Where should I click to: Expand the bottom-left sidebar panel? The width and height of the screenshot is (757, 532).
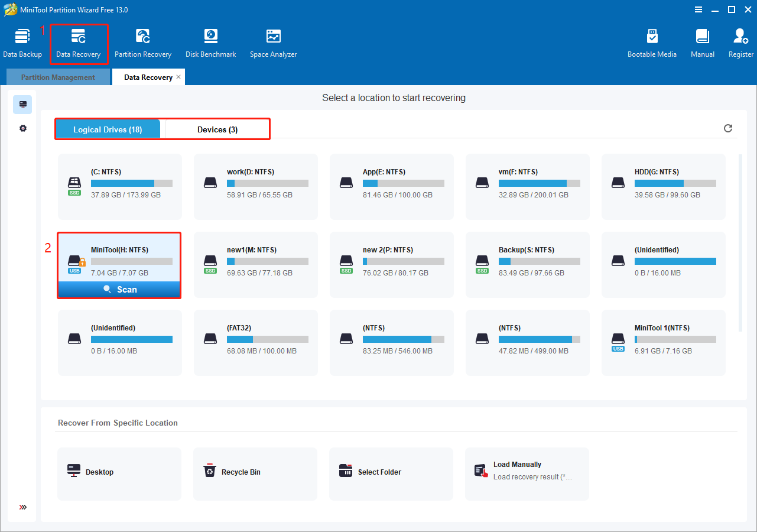pyautogui.click(x=22, y=507)
